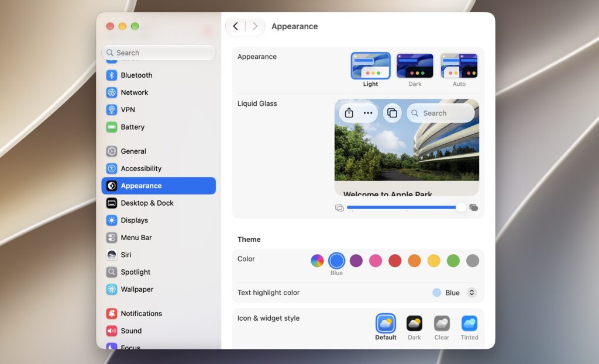Open Spotlight label in the sidebar

(x=136, y=272)
